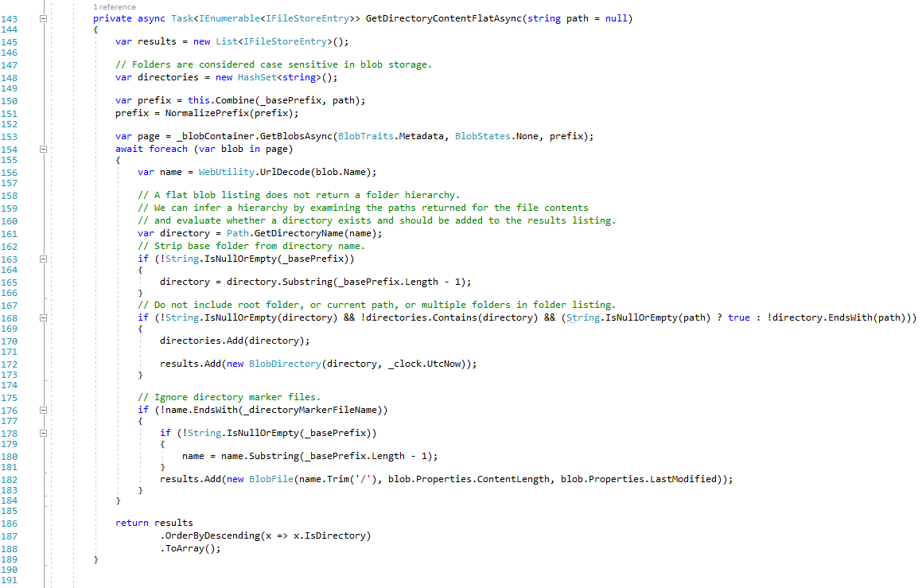Click line number 186 in the margin
This screenshot has height=588, width=922.
coord(9,524)
